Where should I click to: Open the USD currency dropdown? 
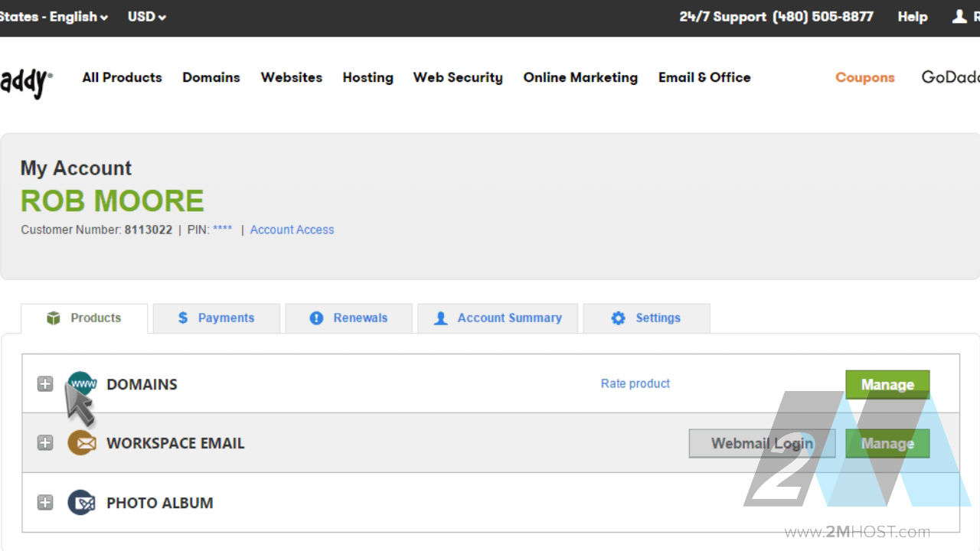click(147, 17)
